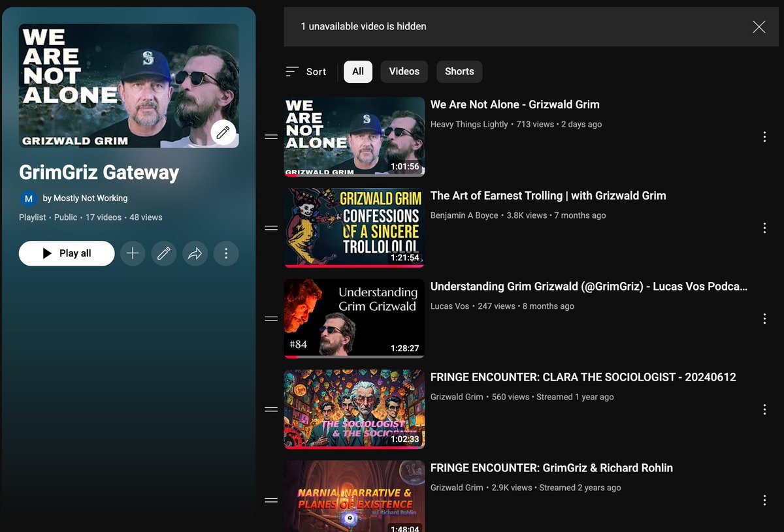Click the '560 views • Streamed 1 year ago' text
784x532 pixels.
[x=553, y=397]
